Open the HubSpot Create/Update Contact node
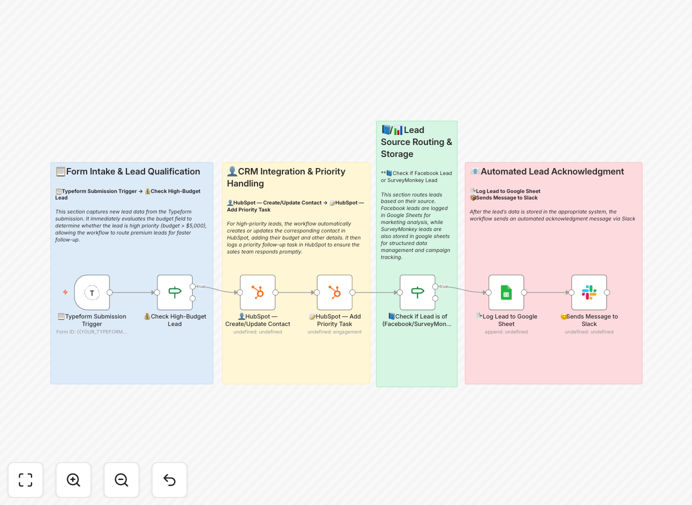 pyautogui.click(x=258, y=292)
